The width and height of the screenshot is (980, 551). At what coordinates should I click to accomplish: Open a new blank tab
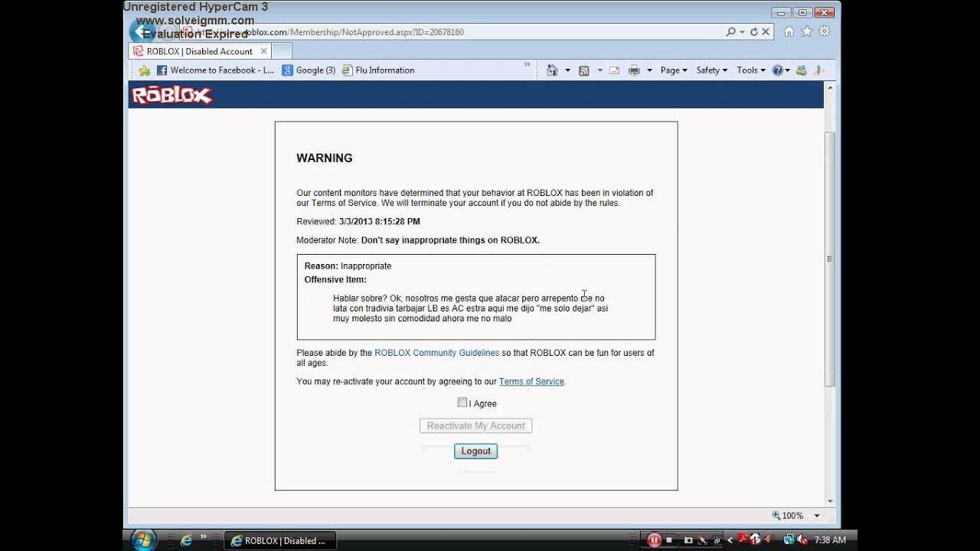point(282,51)
